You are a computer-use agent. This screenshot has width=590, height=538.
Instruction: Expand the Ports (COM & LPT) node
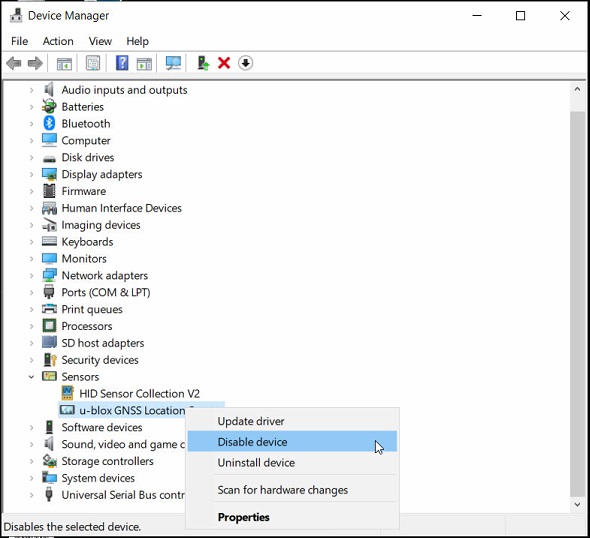[x=32, y=292]
